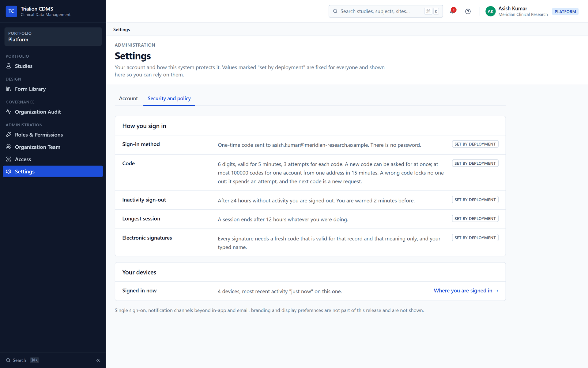
Task: Click the AK user avatar
Action: [490, 11]
